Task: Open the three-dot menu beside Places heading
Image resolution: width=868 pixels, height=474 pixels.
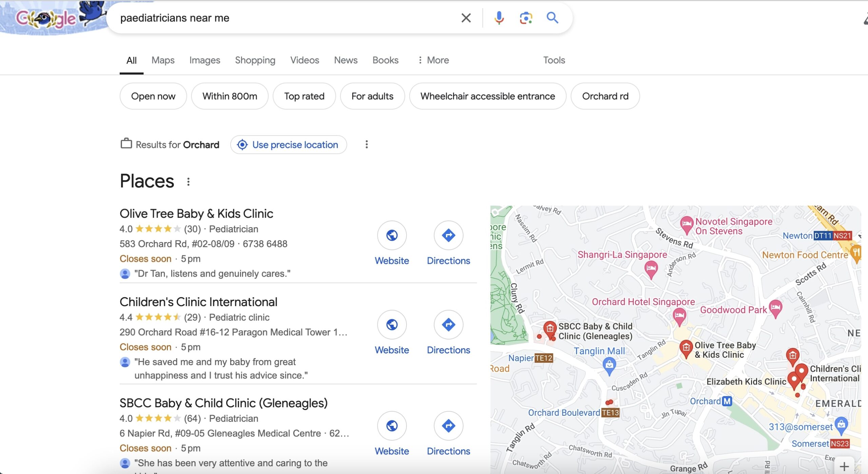Action: (x=188, y=182)
